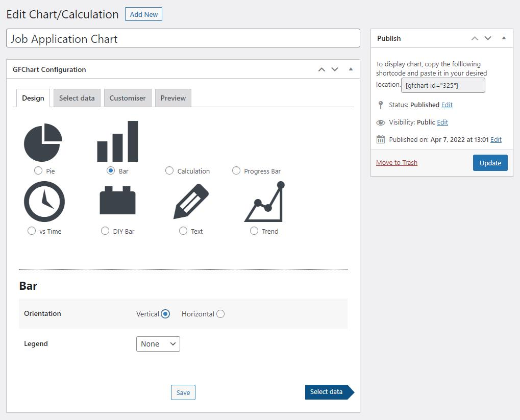Switch to the Select data tab
Screen dimensions: 520x420
coord(77,98)
